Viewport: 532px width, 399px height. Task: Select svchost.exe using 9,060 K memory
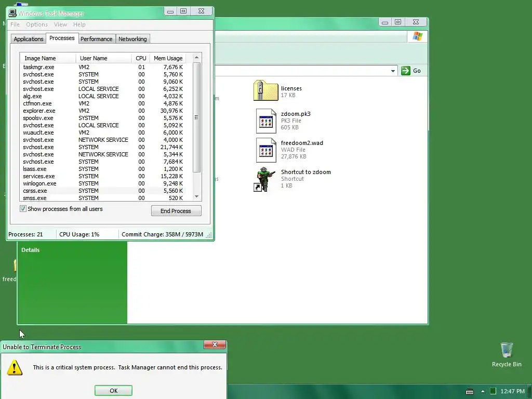103,82
